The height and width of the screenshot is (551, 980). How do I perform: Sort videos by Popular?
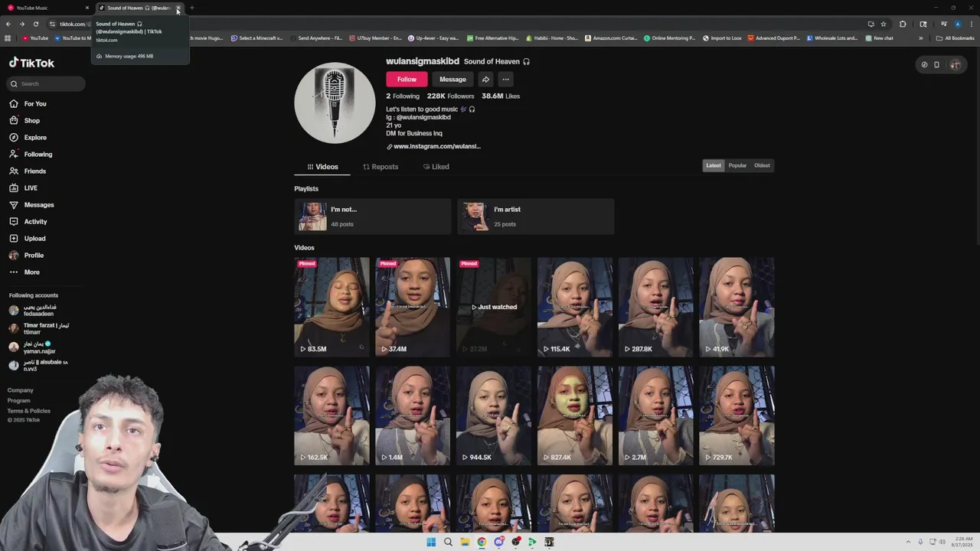click(x=737, y=165)
